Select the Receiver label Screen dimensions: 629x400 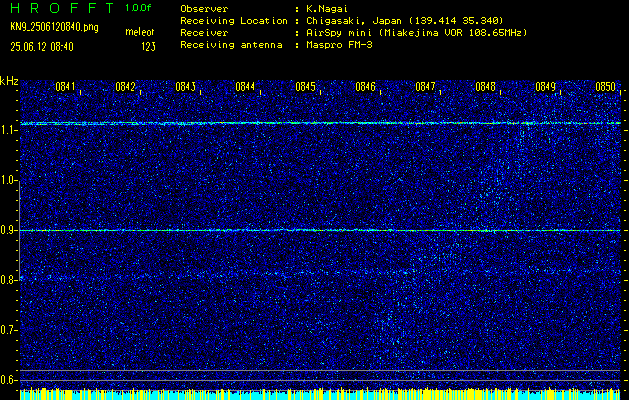(204, 33)
